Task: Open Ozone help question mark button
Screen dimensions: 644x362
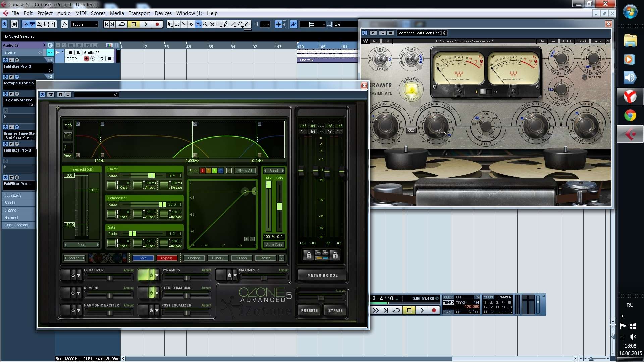Action: [282, 258]
